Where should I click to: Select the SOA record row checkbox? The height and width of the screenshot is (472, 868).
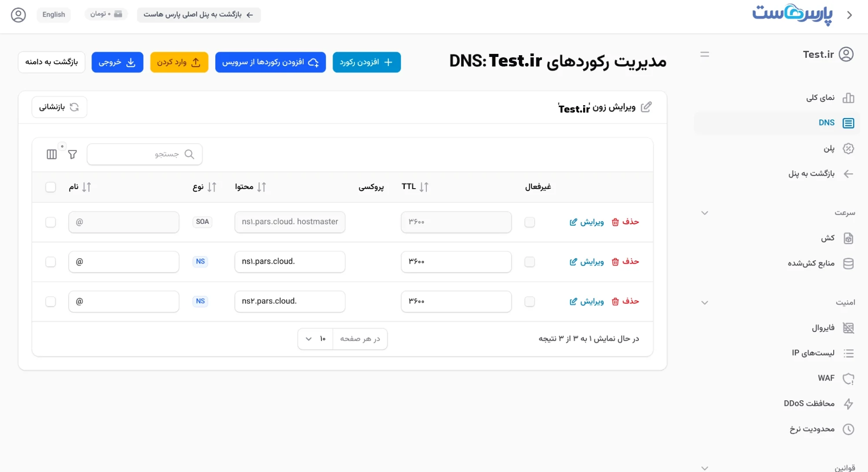click(50, 222)
